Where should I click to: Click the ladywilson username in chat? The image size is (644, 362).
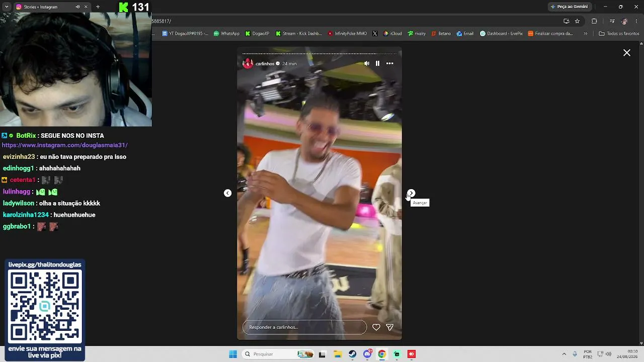pyautogui.click(x=19, y=203)
